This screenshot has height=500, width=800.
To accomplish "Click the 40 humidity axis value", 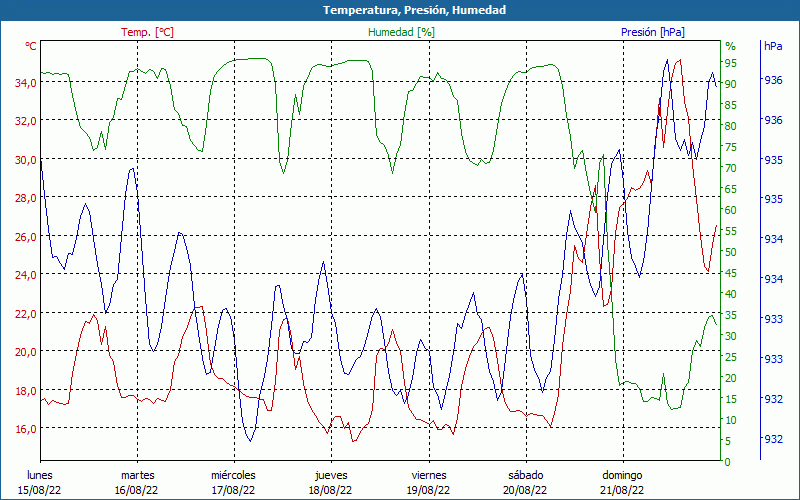I will click(x=731, y=294).
